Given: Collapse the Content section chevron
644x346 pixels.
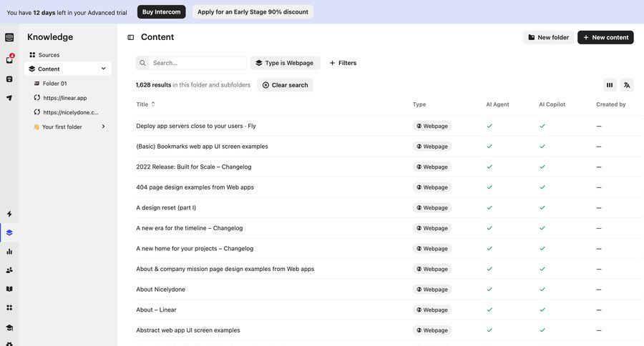Looking at the screenshot, I should pyautogui.click(x=104, y=69).
